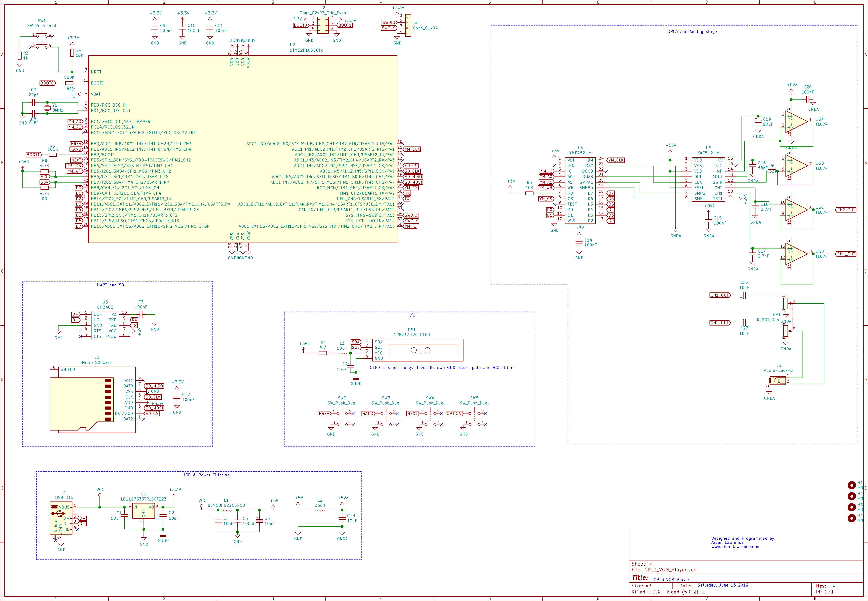Click the LD1117S33TR regulator U1 box

point(143,511)
